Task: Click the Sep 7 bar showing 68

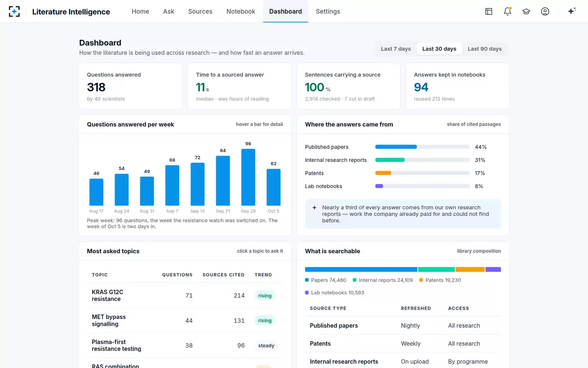Action: pyautogui.click(x=172, y=185)
